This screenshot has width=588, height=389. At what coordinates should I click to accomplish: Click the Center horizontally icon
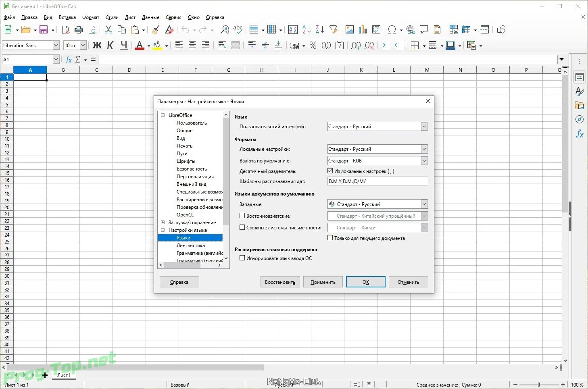(x=192, y=46)
